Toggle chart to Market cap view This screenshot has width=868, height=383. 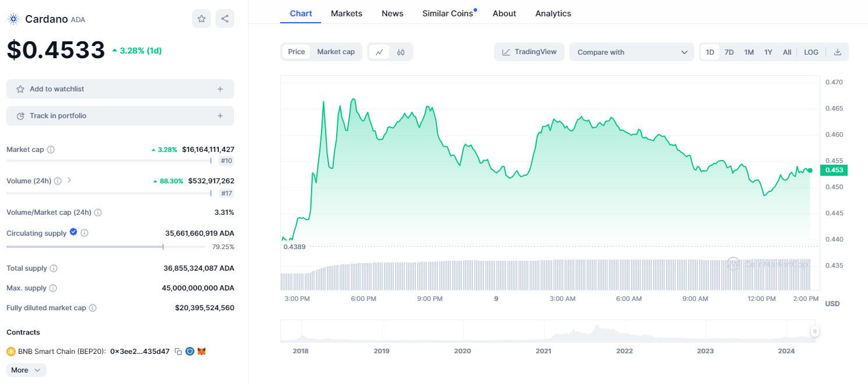click(x=336, y=52)
